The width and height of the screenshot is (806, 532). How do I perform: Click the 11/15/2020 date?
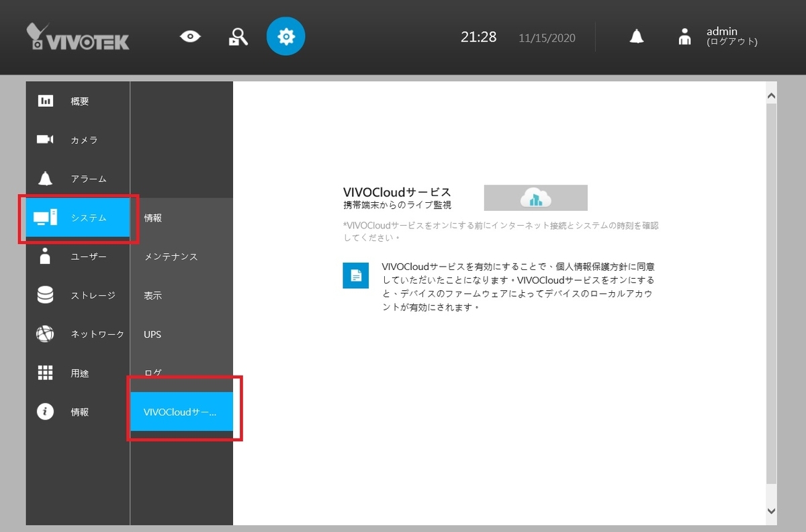[x=547, y=38]
